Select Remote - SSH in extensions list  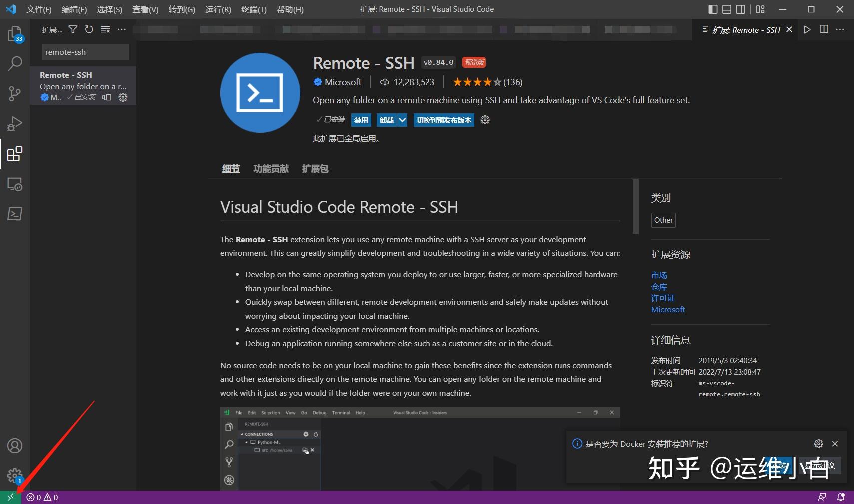tap(83, 86)
